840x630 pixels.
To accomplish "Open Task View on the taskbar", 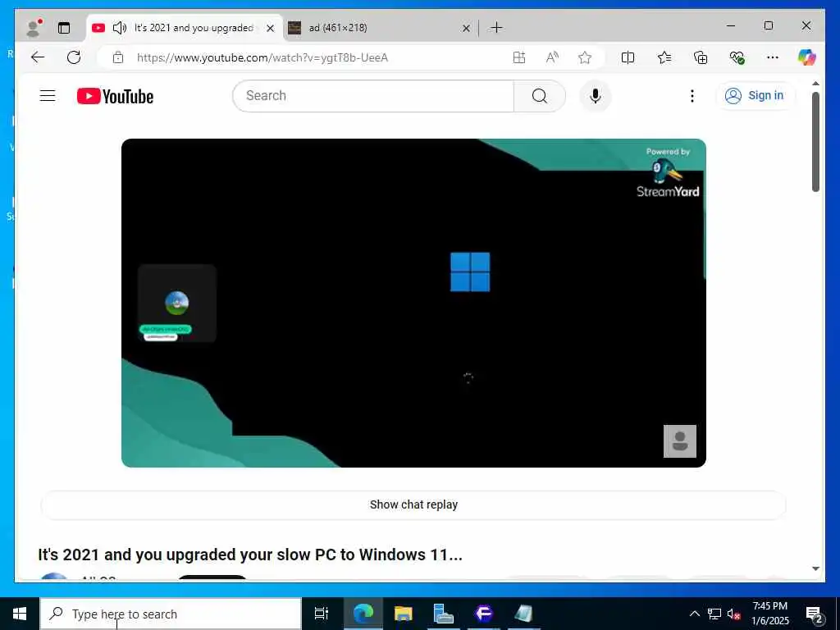I will point(322,614).
